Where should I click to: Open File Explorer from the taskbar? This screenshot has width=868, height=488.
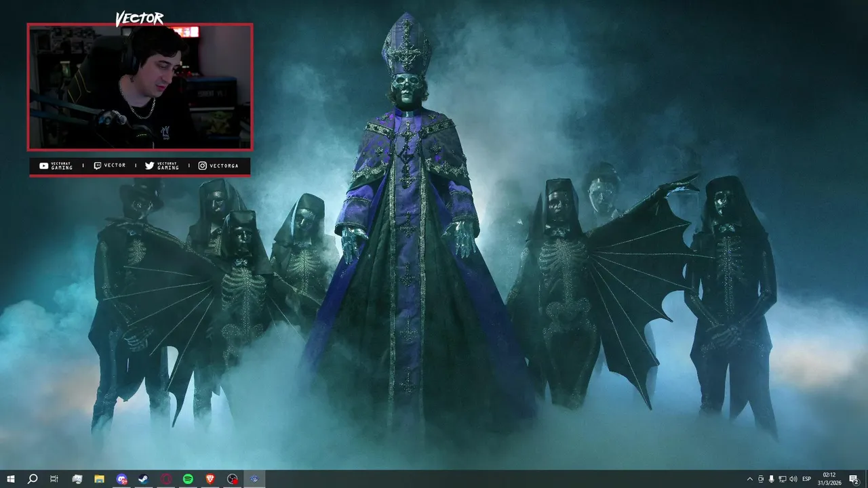(x=99, y=479)
